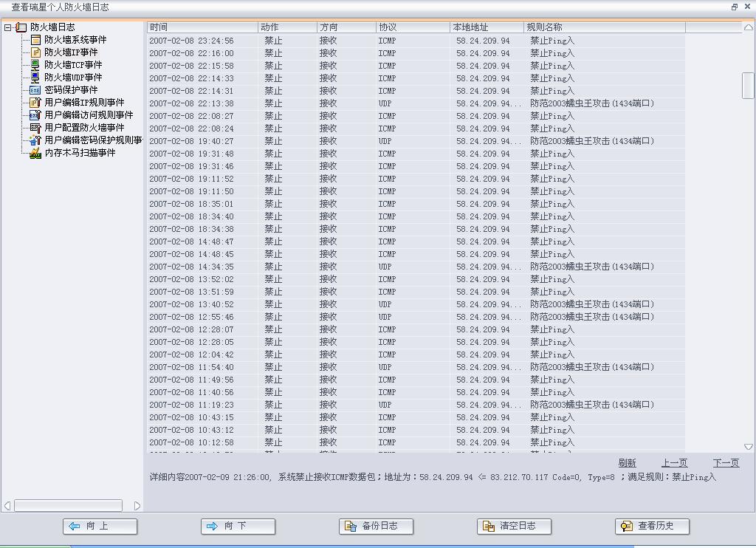Viewport: 756px width, 548px height.
Task: Click ICMP cell in row 22:16:00
Action: click(x=387, y=53)
